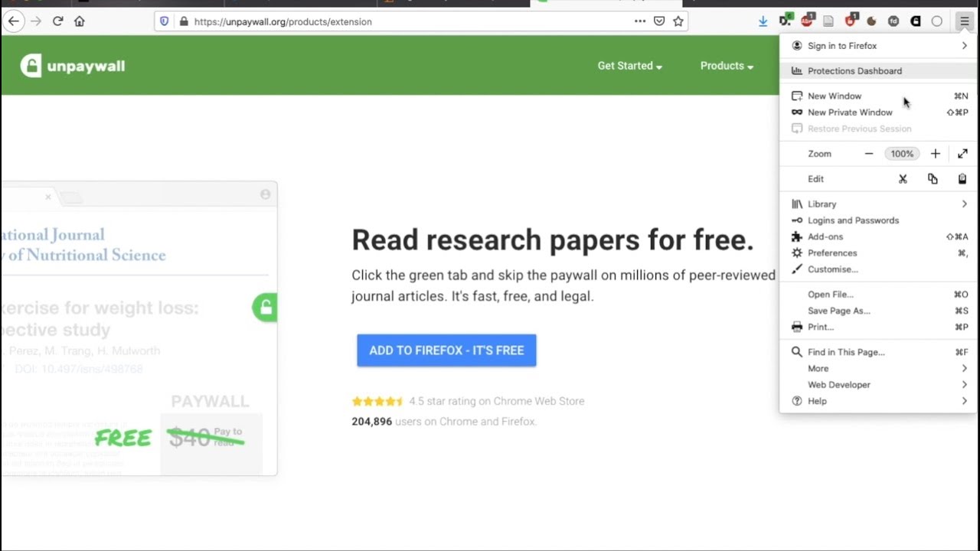
Task: Open Logins and Passwords
Action: click(x=878, y=220)
